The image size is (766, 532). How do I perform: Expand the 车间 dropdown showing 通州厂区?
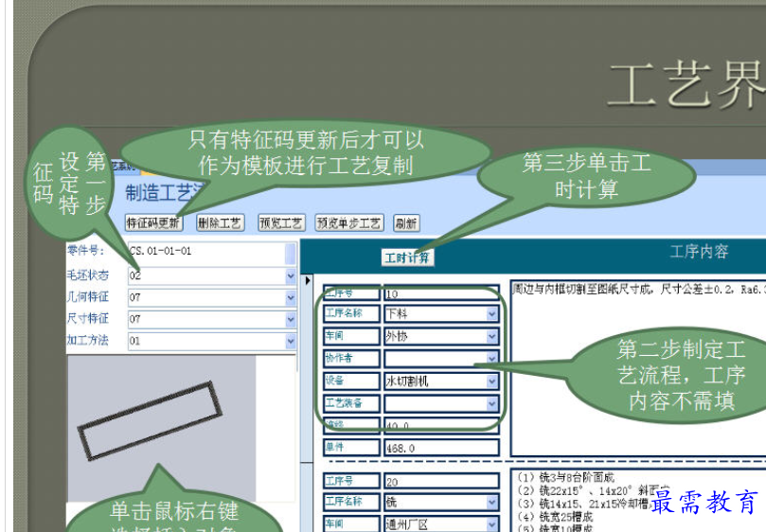pyautogui.click(x=492, y=524)
